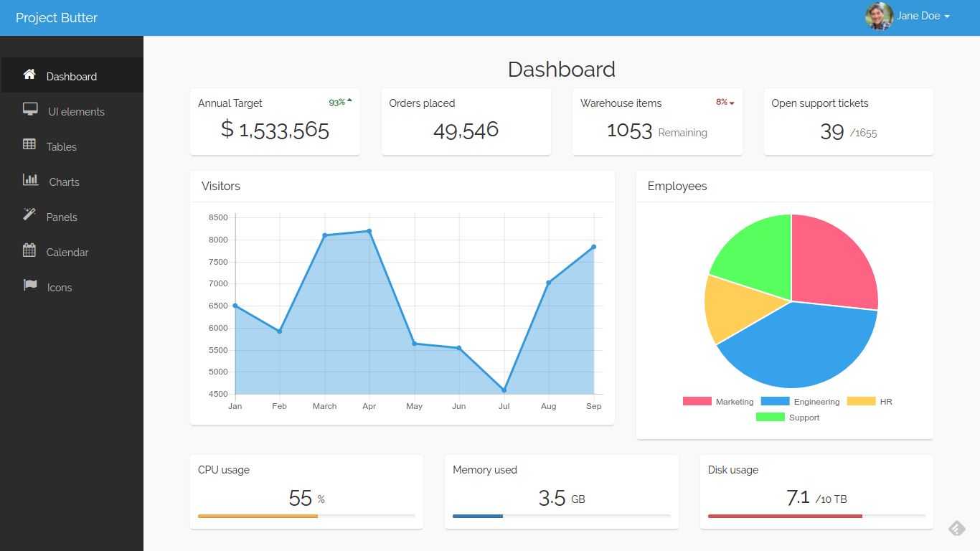Click the Warehouse items 8% down indicator
The width and height of the screenshot is (980, 551).
[x=725, y=103]
